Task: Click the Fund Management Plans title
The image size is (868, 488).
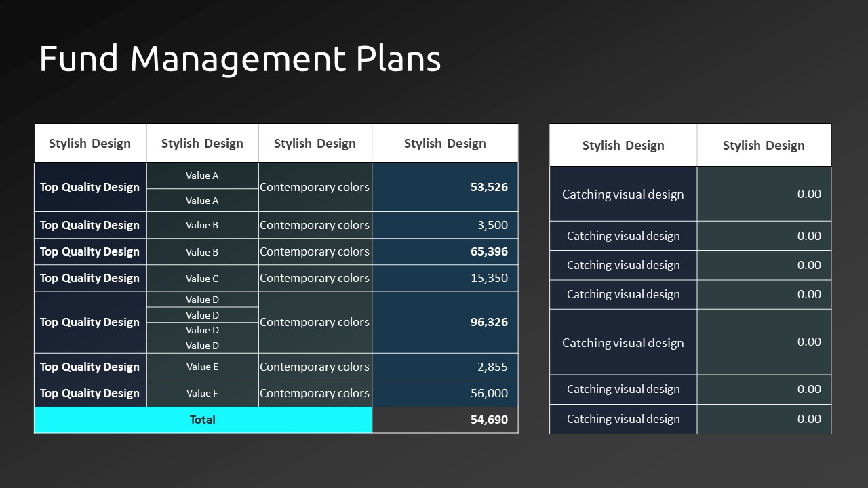Action: pos(240,58)
